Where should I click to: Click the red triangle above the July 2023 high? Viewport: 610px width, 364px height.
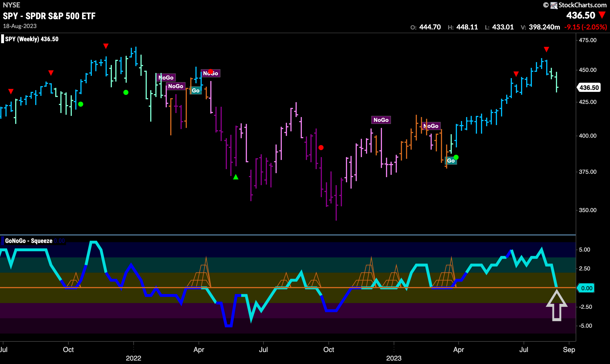coord(546,50)
